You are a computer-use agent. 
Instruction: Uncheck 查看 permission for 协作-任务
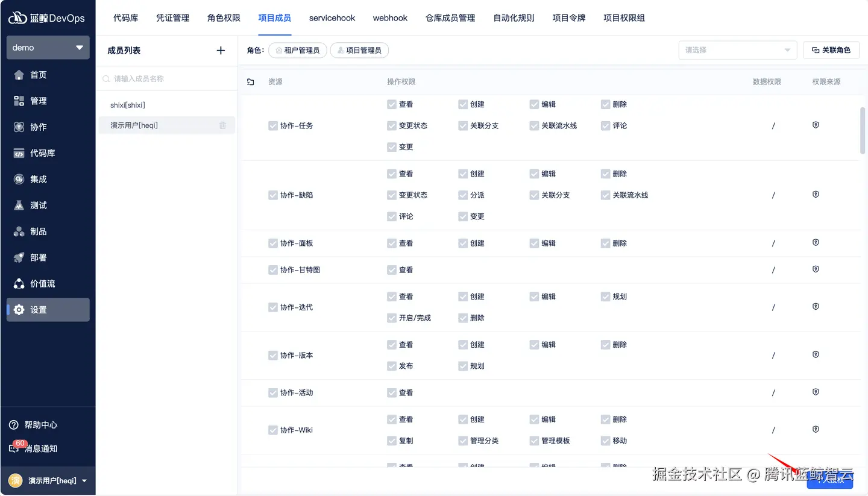click(391, 104)
